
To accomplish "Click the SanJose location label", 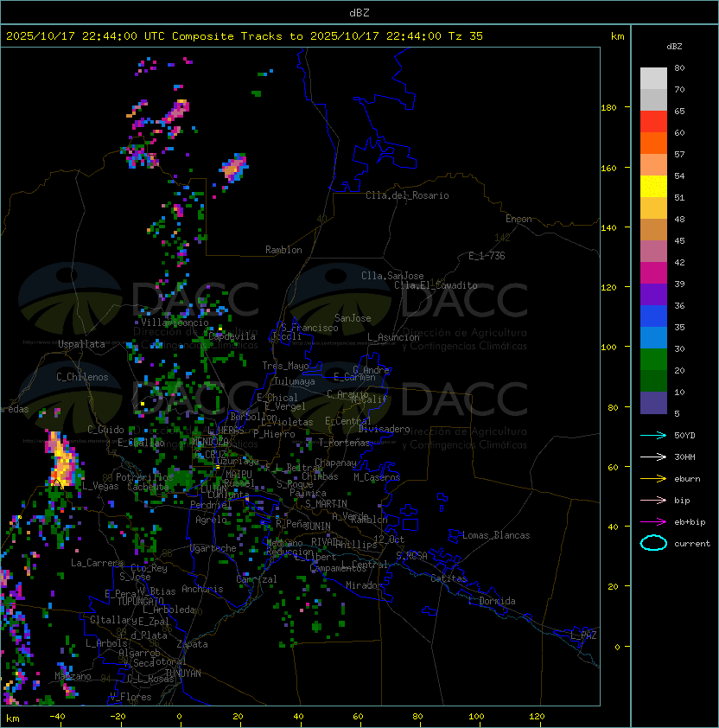I will pos(353,318).
